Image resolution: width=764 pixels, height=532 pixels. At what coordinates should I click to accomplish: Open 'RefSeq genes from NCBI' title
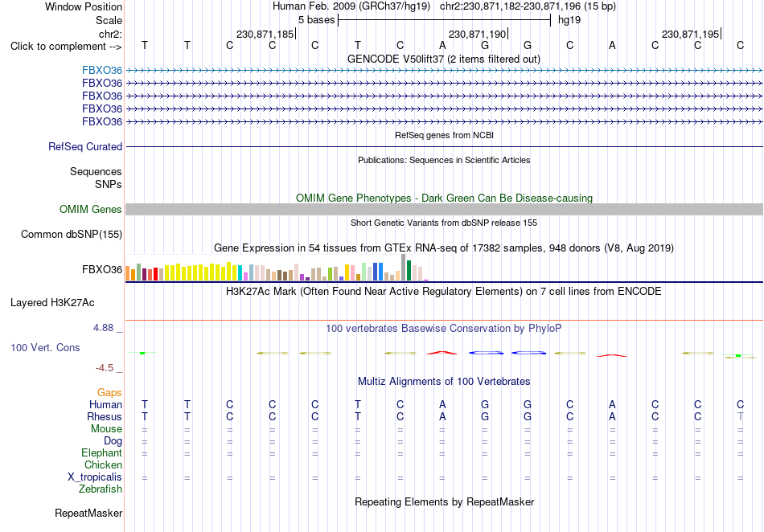(445, 135)
